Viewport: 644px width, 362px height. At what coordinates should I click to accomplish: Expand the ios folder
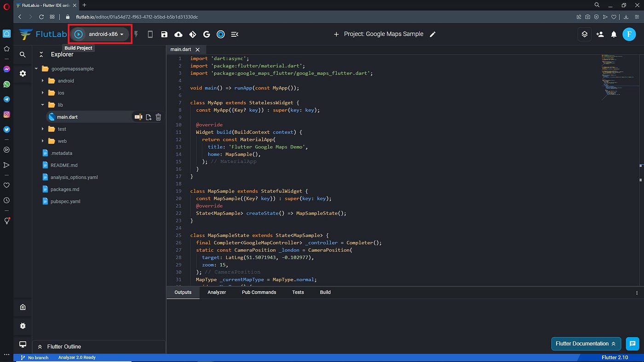pos(43,93)
